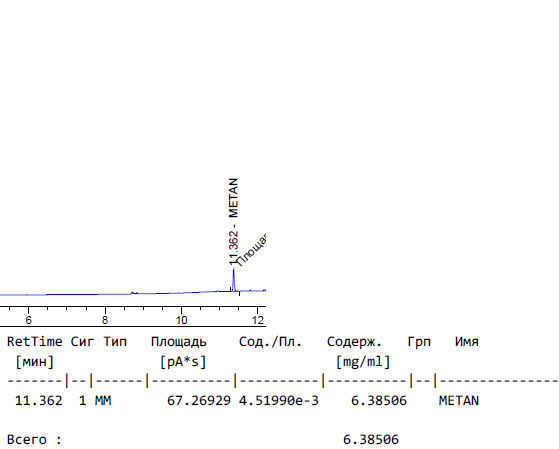Screen dimensions: 559x449
Task: Click the area value 67.26929
Action: click(199, 400)
